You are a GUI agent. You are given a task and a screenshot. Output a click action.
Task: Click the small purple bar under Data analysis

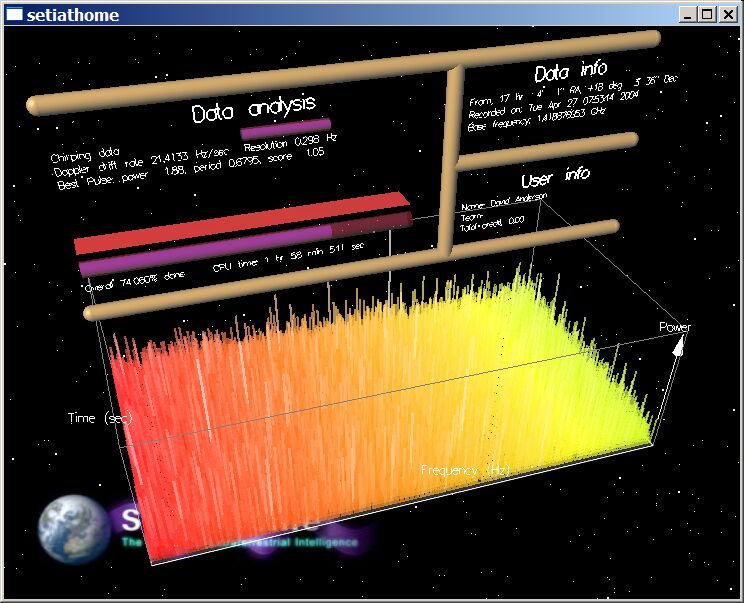pyautogui.click(x=286, y=129)
